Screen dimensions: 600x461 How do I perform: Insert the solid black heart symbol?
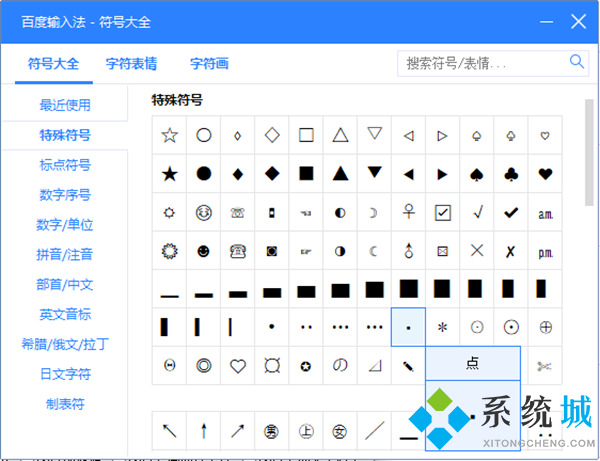(x=545, y=174)
